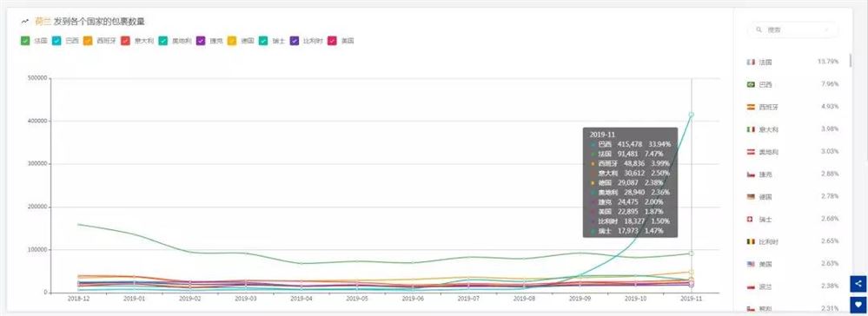Toggle the blue 巴西 legend checkbox
Screen dimensions: 868x316
coord(56,41)
